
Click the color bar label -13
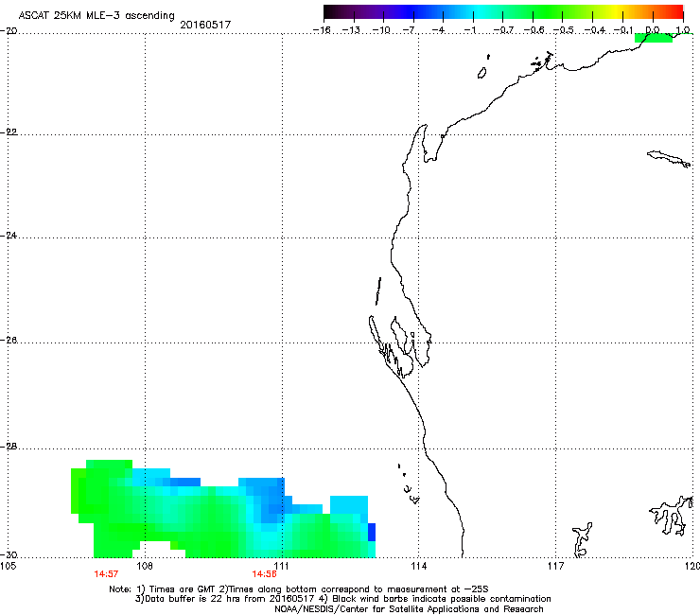[351, 30]
